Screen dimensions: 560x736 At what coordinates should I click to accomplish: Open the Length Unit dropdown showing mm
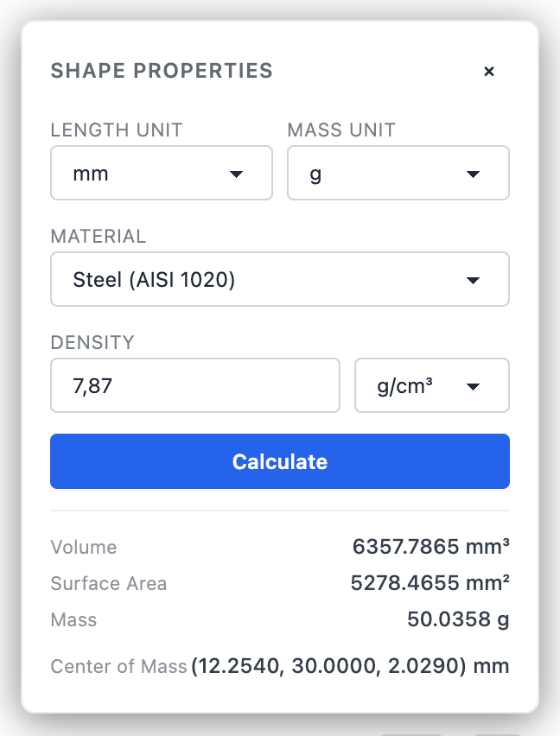162,174
